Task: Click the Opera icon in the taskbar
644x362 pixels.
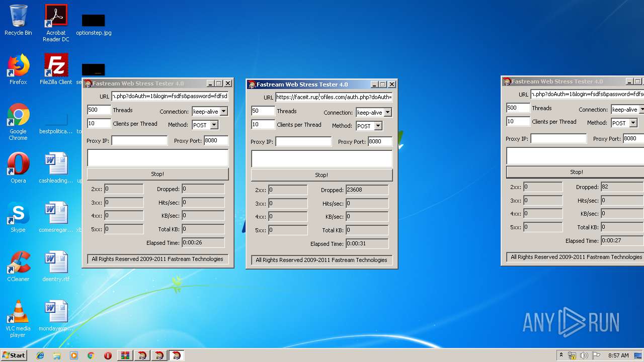Action: (108, 355)
